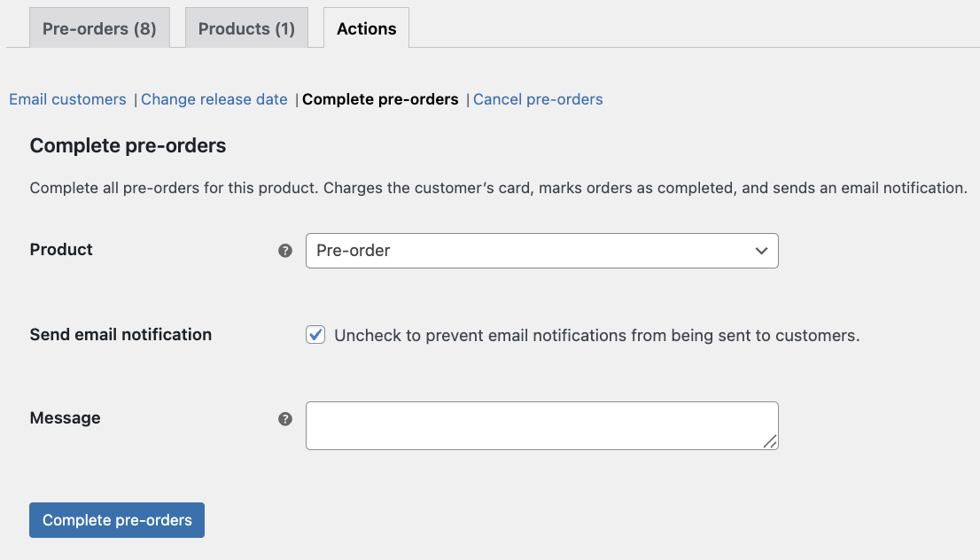The image size is (980, 560).
Task: Select the Actions tab
Action: [366, 28]
